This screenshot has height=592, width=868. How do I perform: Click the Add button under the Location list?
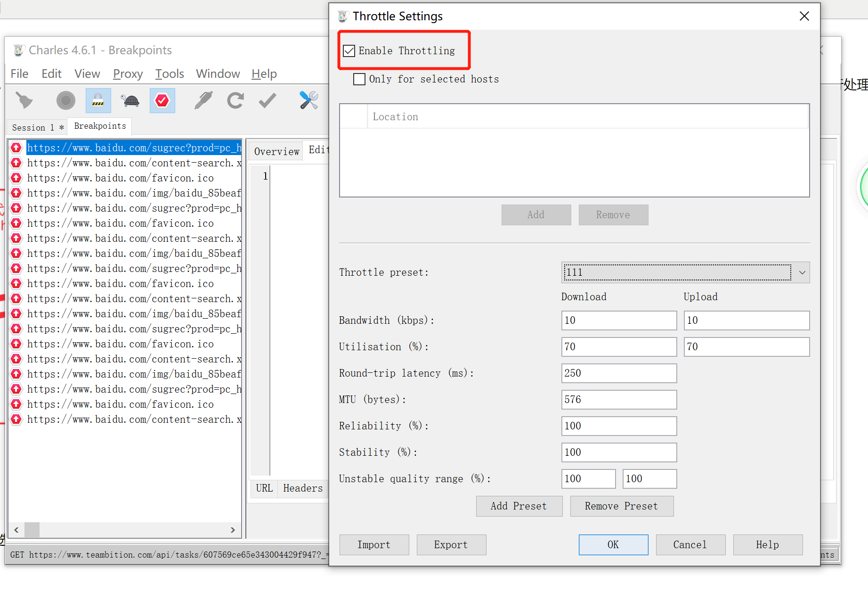click(x=536, y=215)
